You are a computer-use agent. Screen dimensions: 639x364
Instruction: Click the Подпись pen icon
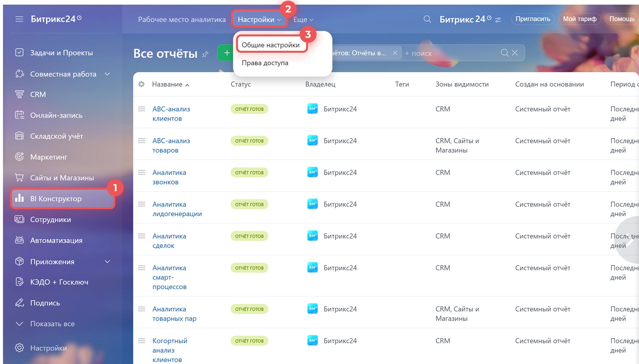(x=19, y=303)
